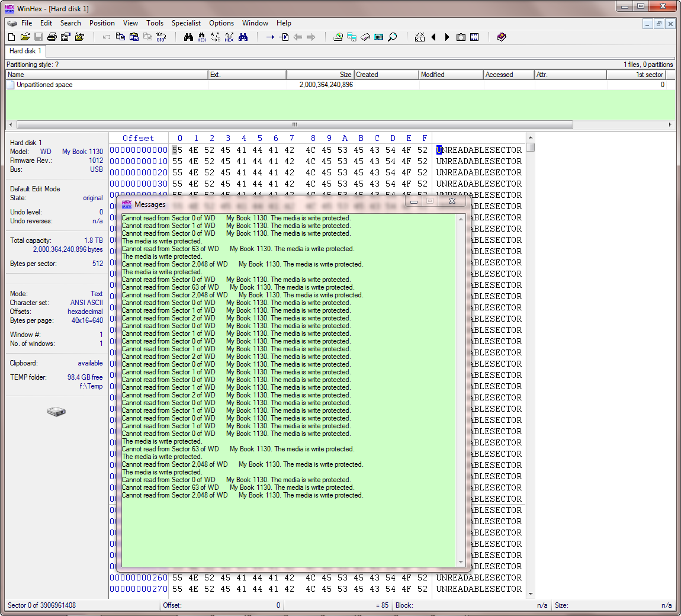This screenshot has width=681, height=616.
Task: Click the Go to offset arrow icon
Action: (270, 37)
